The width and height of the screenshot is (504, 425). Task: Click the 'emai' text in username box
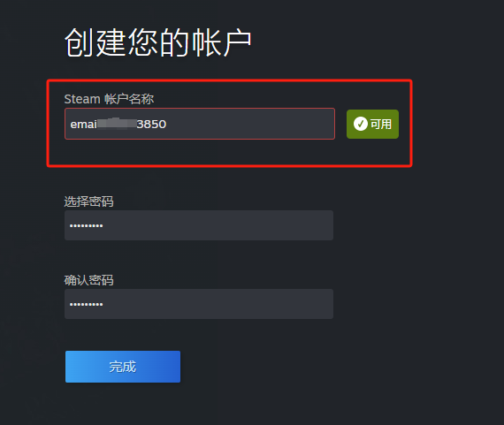84,125
